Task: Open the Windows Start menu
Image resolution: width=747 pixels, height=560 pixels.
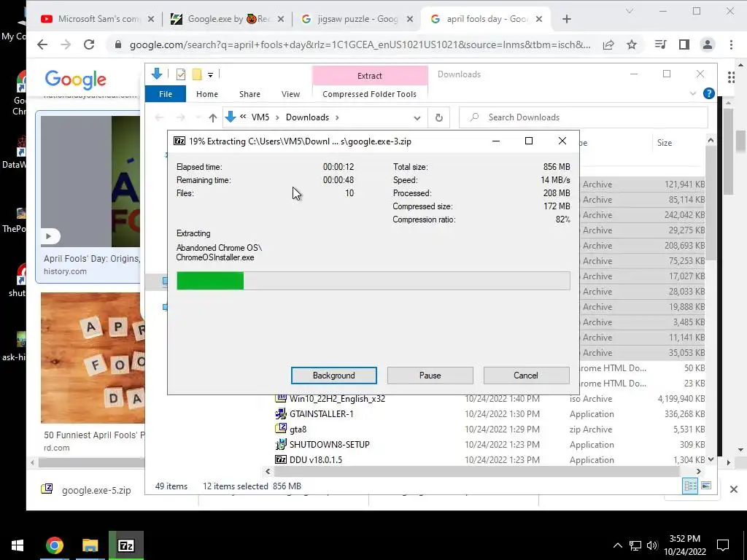Action: click(18, 545)
